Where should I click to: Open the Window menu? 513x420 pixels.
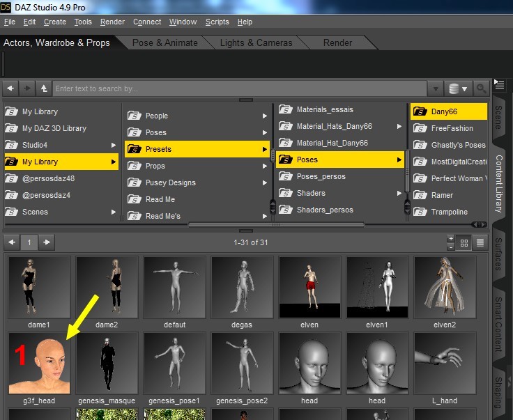coord(183,22)
